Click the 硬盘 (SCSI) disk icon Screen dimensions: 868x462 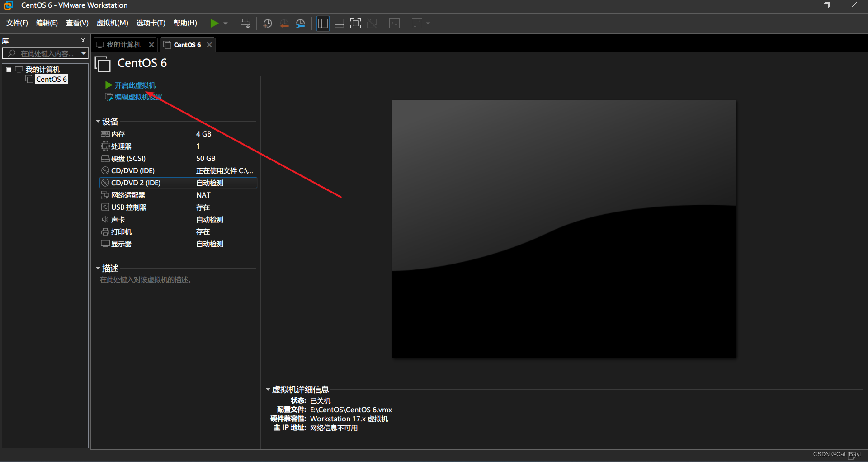point(105,158)
